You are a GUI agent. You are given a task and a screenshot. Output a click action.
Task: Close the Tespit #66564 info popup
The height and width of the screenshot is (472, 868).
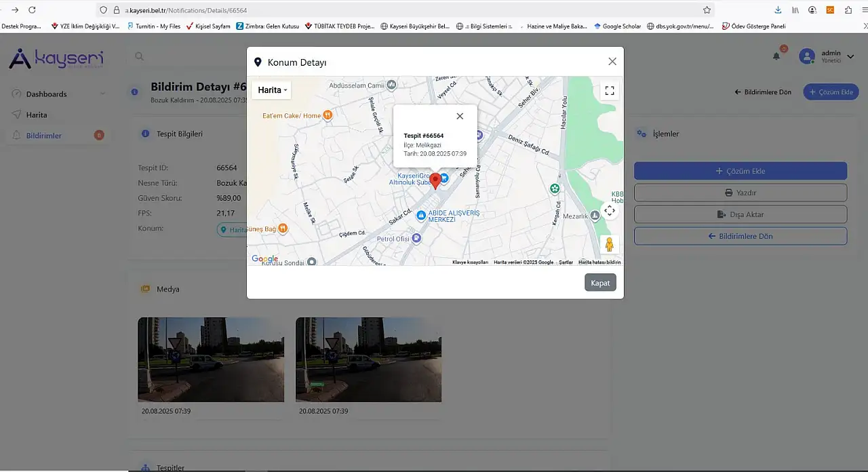click(x=460, y=116)
